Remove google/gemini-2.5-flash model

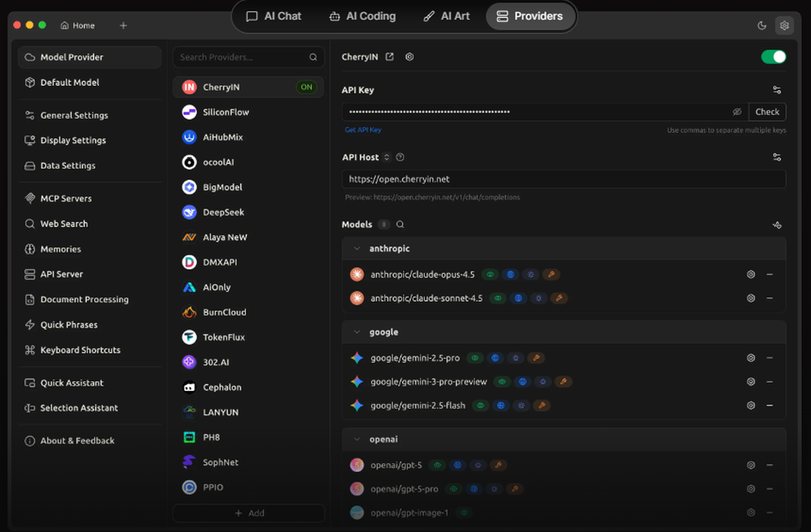770,405
